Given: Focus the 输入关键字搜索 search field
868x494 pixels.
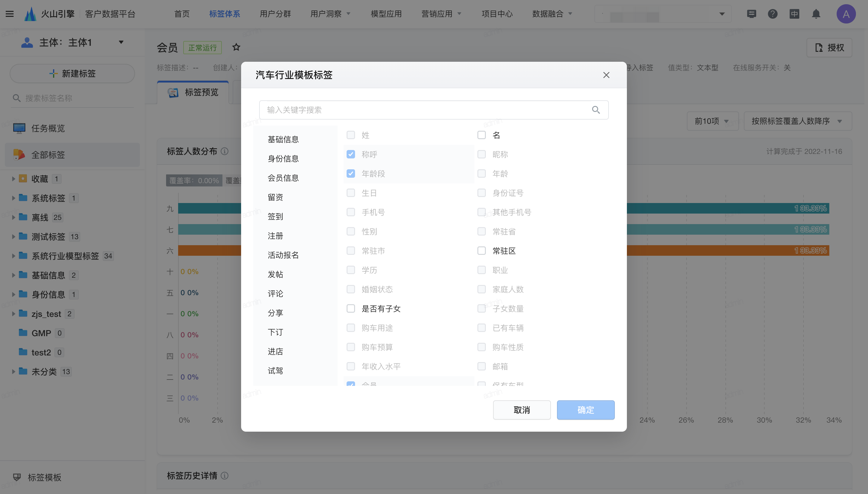Looking at the screenshot, I should pyautogui.click(x=434, y=110).
